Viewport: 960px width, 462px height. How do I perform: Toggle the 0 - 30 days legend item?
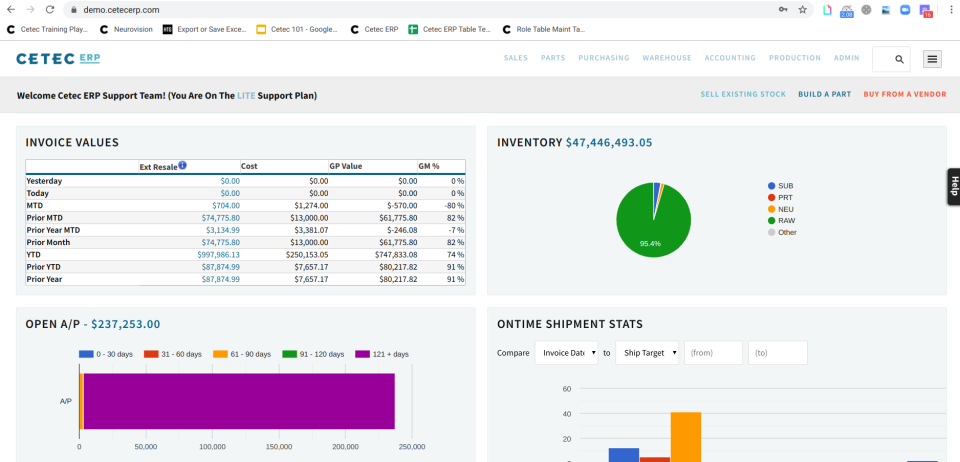[108, 354]
